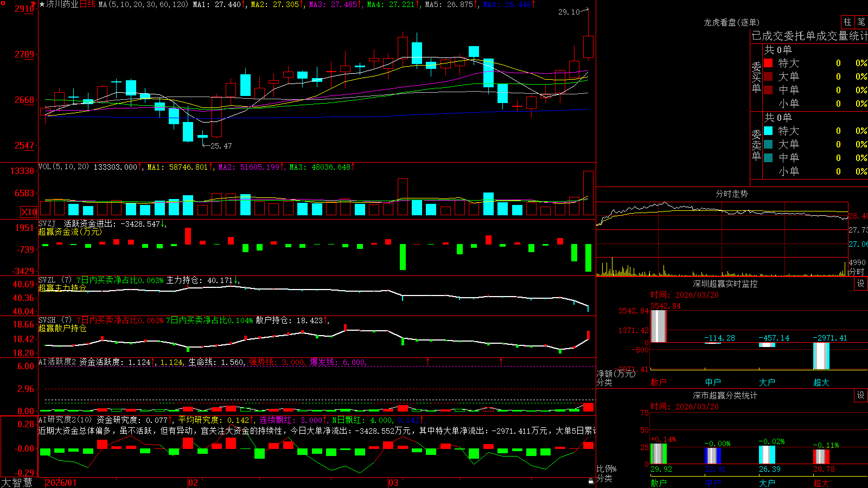Switch to 柱 bar view
868x488 pixels.
click(x=847, y=22)
